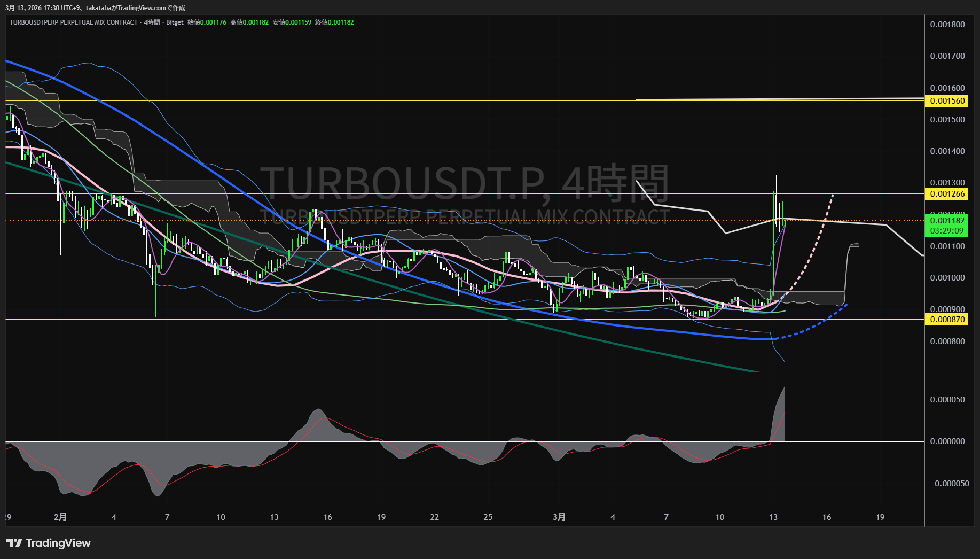Select the yellow 0.001560 price label
Screen dimensions: 980x559
click(947, 101)
